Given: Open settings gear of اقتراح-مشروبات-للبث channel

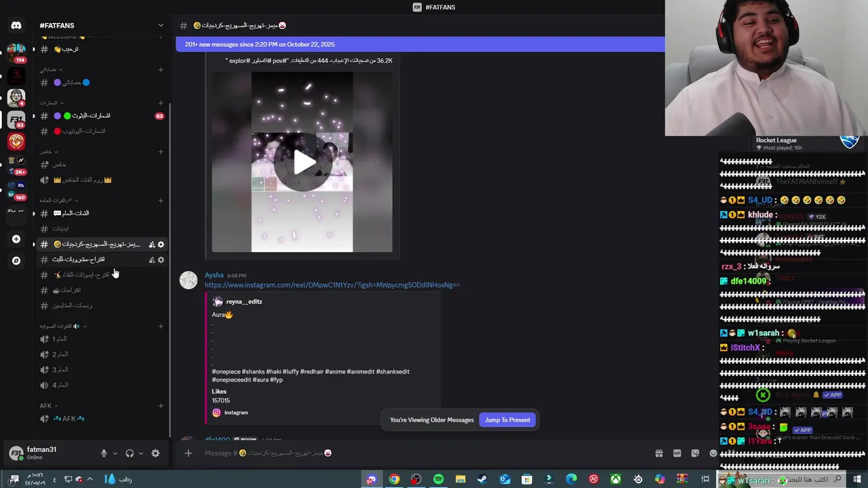Looking at the screenshot, I should pos(161,260).
